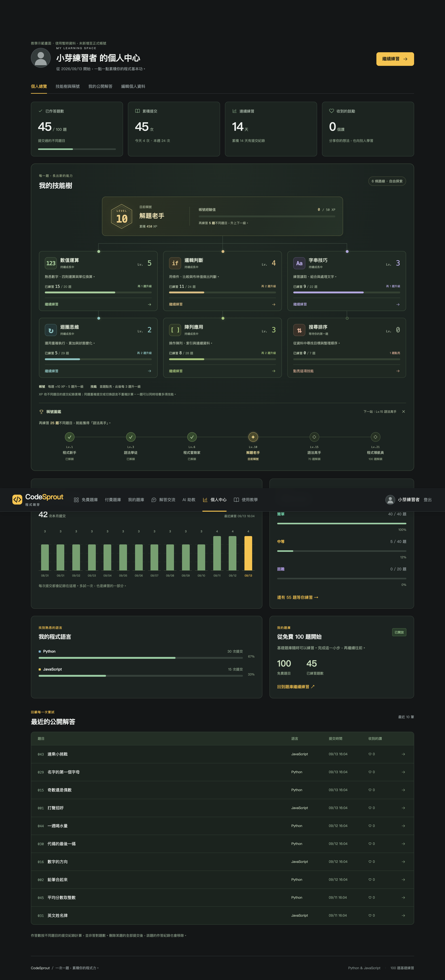This screenshot has width=445, height=980.
Task: Open AI 助教 in the navigation bar
Action: 189,500
